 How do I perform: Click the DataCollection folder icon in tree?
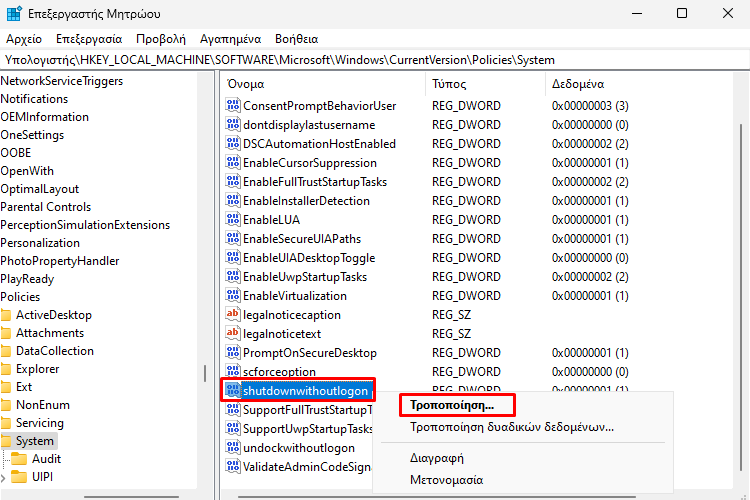point(6,351)
